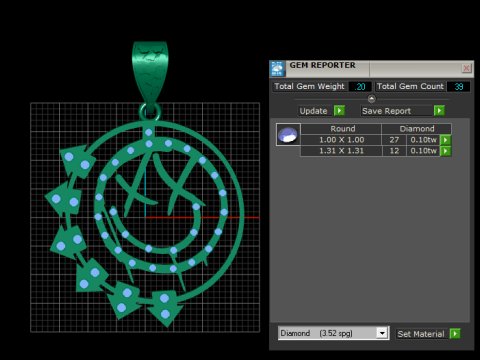
Task: Select the 1.00 X 1.00 size cell
Action: [341, 140]
